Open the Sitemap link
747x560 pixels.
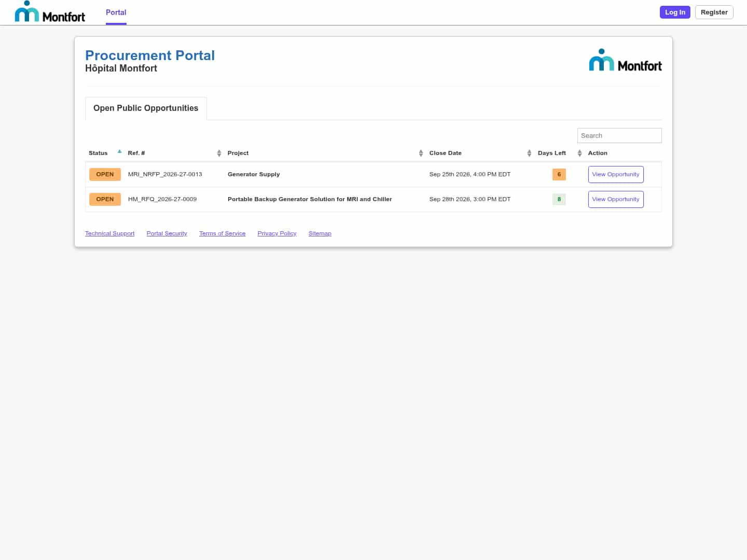(320, 233)
